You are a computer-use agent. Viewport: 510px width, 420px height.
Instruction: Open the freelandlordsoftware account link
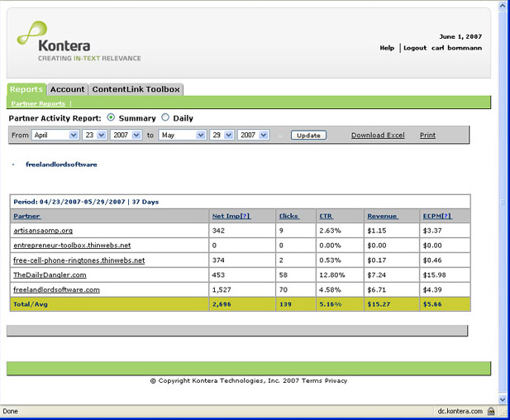point(61,165)
